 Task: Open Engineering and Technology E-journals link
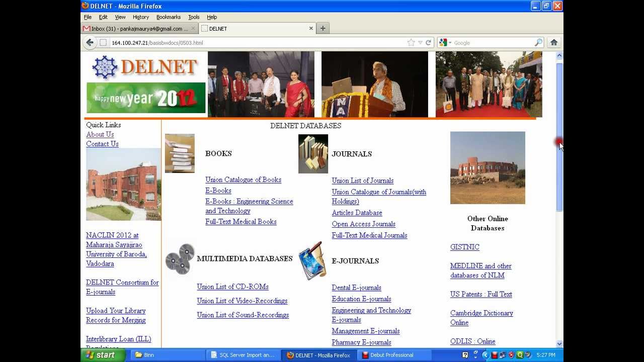[371, 315]
